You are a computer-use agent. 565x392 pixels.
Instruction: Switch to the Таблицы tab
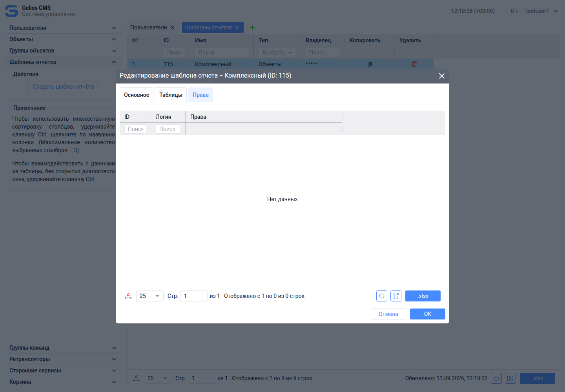(171, 95)
